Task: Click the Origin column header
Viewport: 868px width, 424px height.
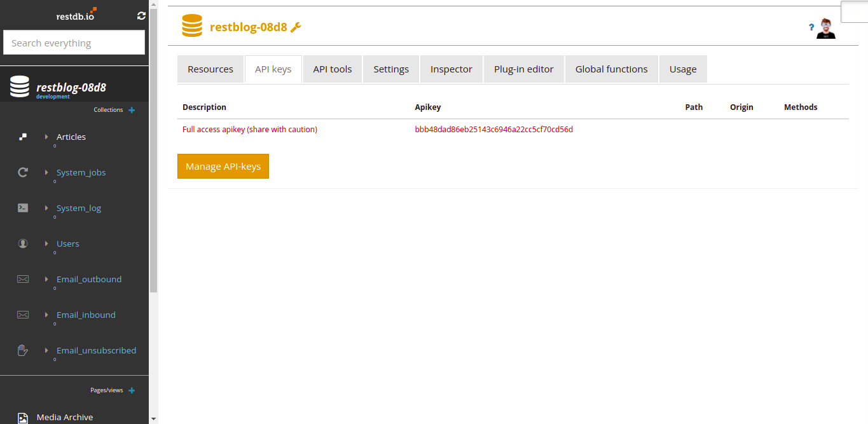Action: [741, 107]
